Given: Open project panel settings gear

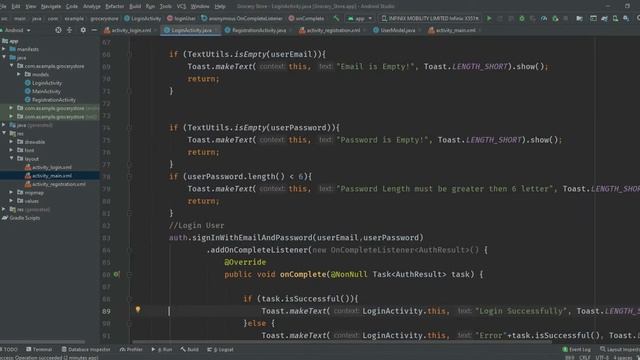Looking at the screenshot, I should [83, 30].
